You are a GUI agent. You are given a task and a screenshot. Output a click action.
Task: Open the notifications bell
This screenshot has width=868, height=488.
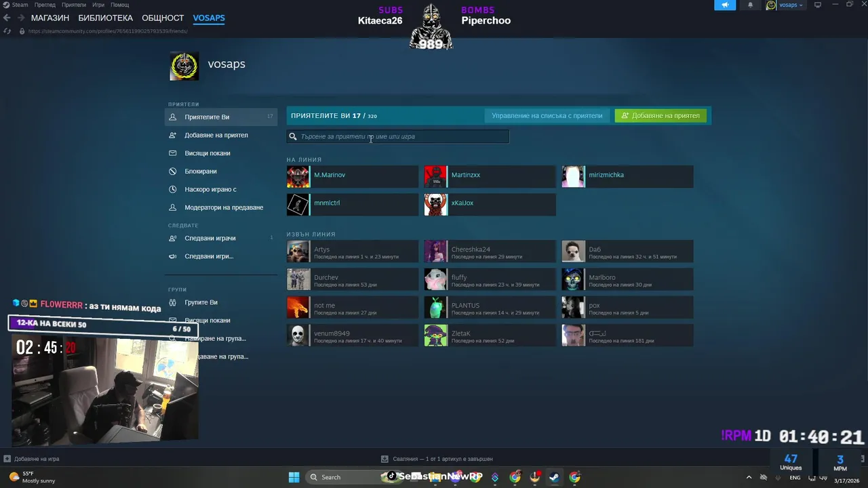coord(750,5)
